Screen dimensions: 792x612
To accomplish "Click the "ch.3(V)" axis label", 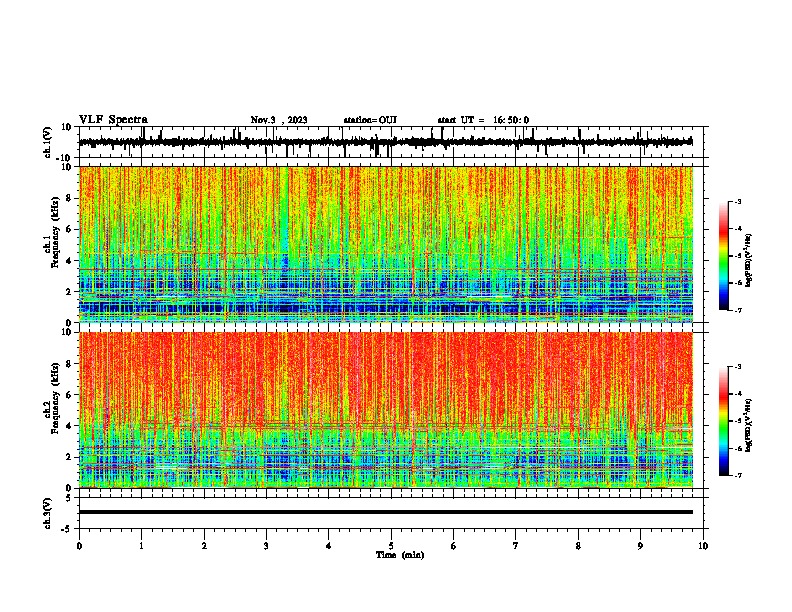I will (x=48, y=513).
